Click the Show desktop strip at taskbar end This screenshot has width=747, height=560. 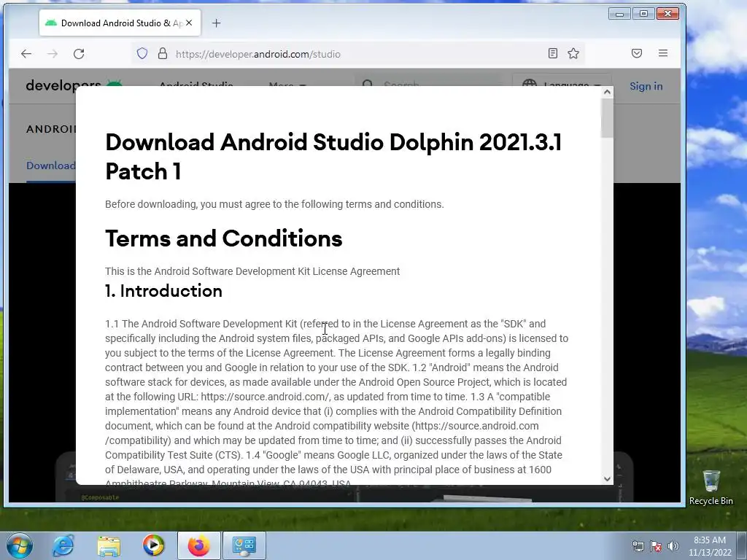[742, 545]
